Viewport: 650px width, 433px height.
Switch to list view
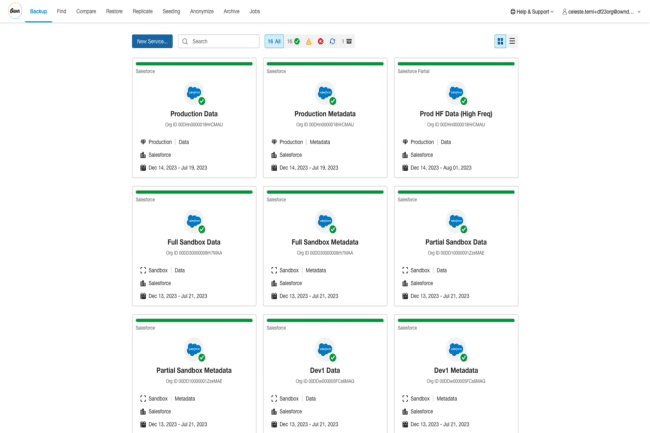(x=512, y=41)
